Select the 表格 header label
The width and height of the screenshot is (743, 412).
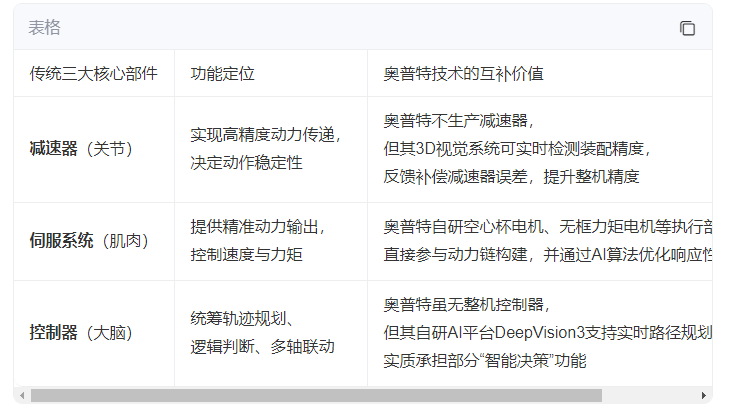point(45,27)
